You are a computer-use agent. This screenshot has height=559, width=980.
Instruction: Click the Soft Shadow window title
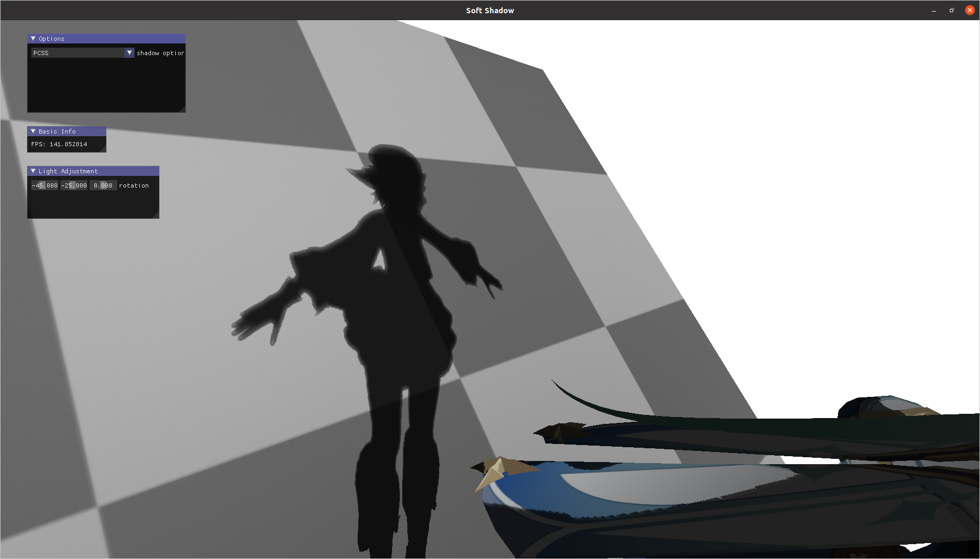(x=490, y=11)
